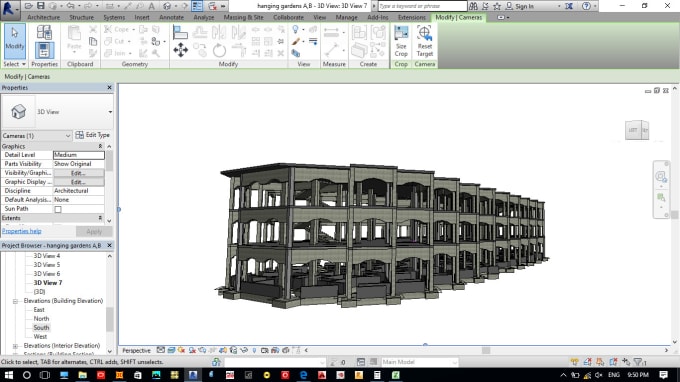The image size is (680, 382).
Task: Open Type Properties icon in Properties panel group
Action: (x=44, y=32)
